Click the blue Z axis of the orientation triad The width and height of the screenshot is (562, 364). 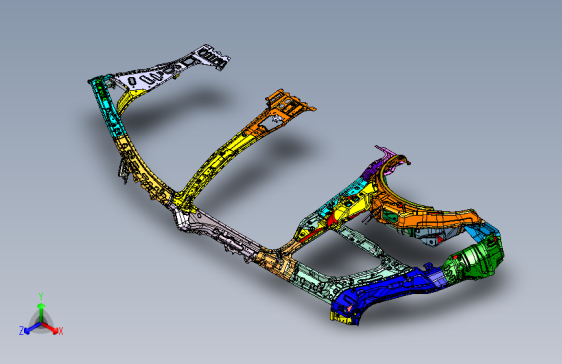click(x=30, y=329)
